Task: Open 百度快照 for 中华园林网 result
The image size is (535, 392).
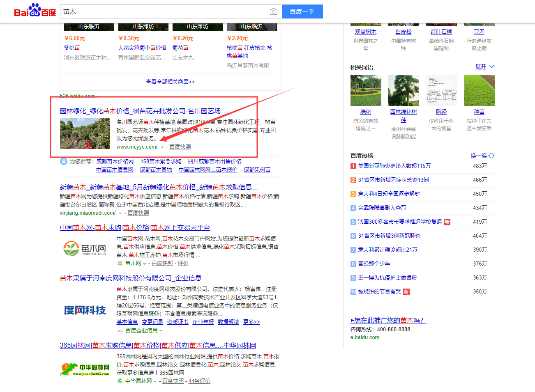Action: pyautogui.click(x=173, y=381)
